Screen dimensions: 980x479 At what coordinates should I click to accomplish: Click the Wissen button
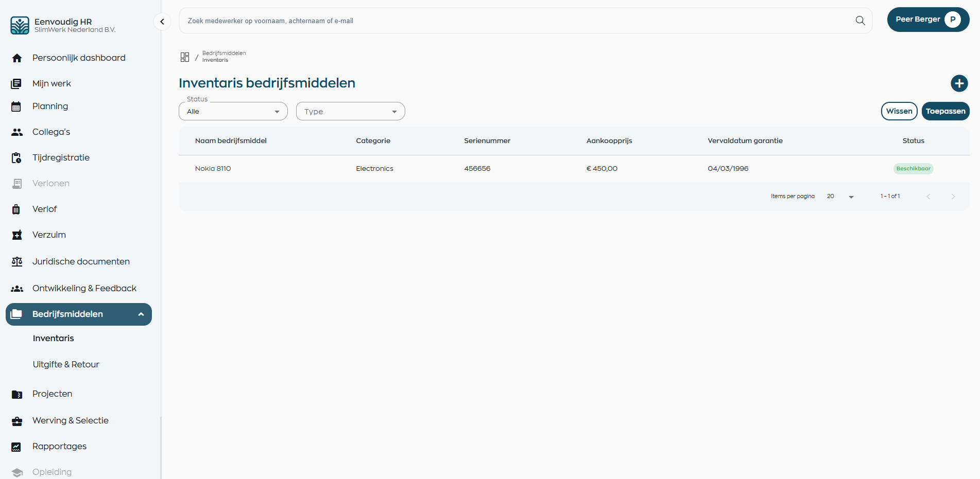(x=899, y=111)
